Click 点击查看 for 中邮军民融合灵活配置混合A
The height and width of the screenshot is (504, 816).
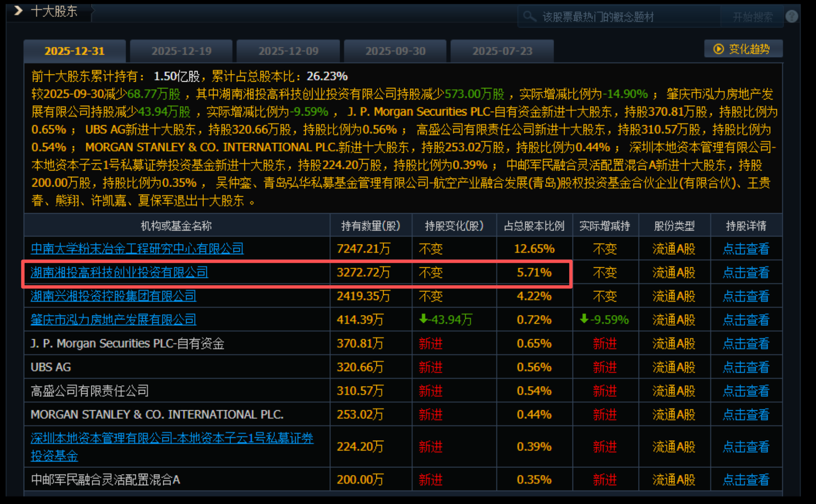pyautogui.click(x=745, y=480)
